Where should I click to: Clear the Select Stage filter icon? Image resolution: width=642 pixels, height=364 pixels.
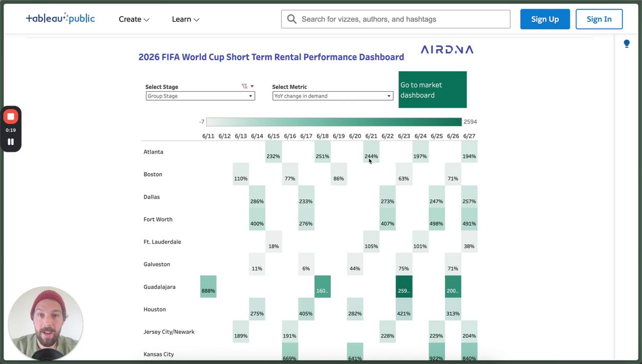coord(244,86)
